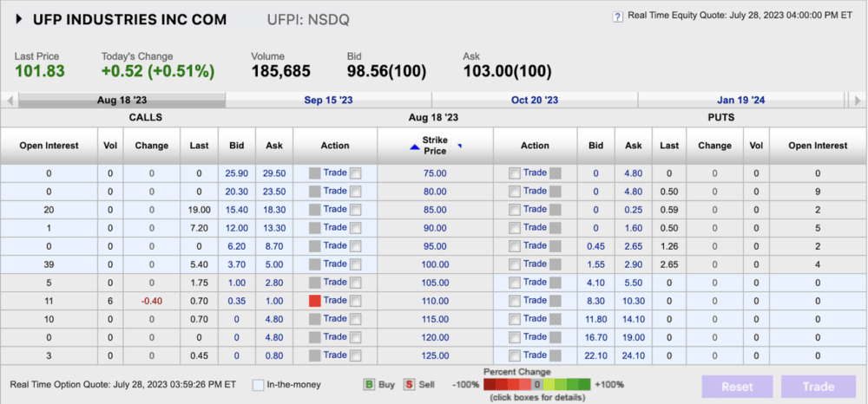Open the put Trade link for strike 90.00
The width and height of the screenshot is (868, 404).
pyautogui.click(x=536, y=227)
